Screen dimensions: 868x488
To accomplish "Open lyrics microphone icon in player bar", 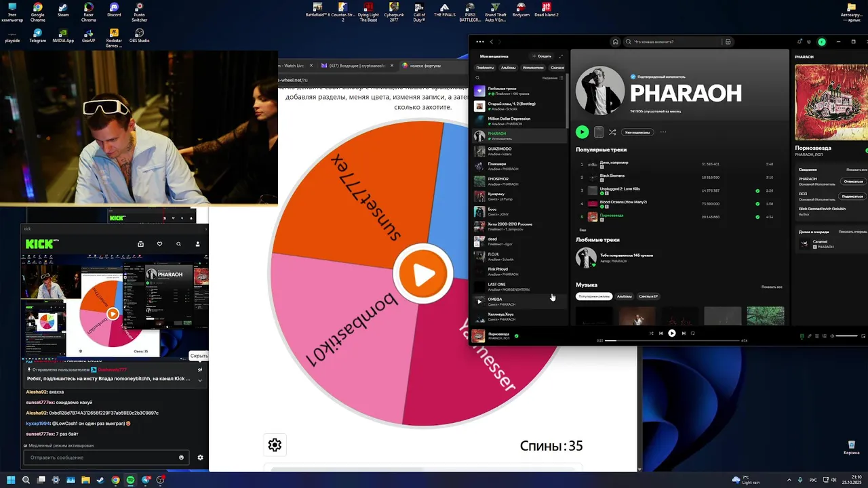I will point(808,336).
